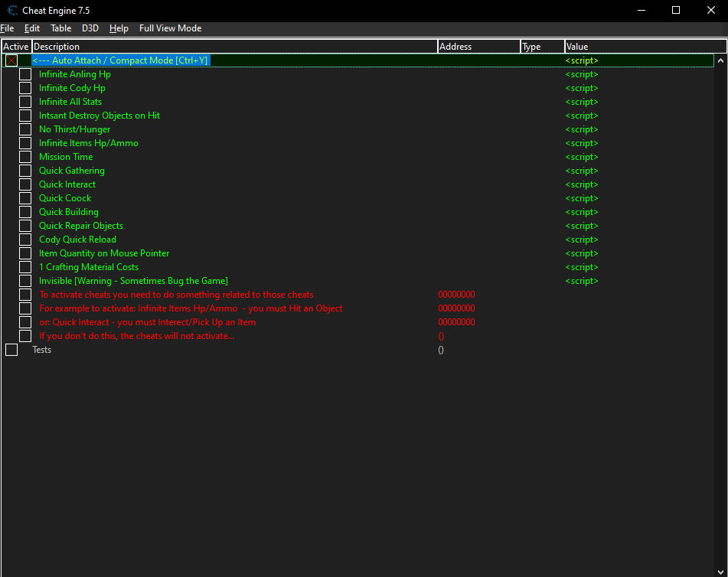The image size is (728, 577).
Task: Enable Infinite Anling Hp cheat
Action: click(x=25, y=74)
